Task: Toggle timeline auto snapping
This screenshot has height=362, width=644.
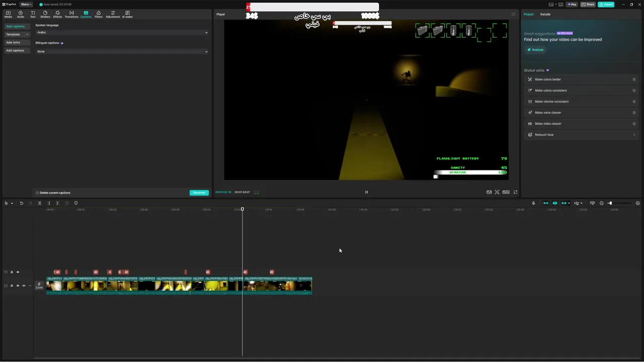Action: (555, 203)
